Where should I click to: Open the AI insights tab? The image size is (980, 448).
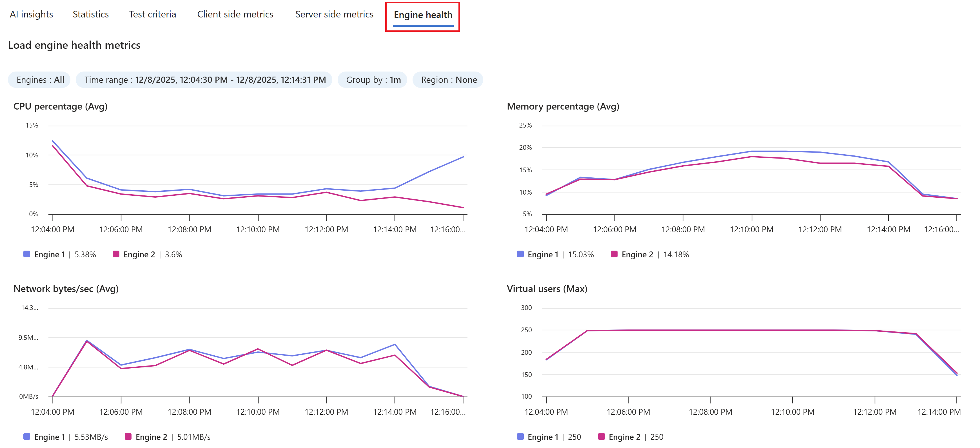coord(31,14)
